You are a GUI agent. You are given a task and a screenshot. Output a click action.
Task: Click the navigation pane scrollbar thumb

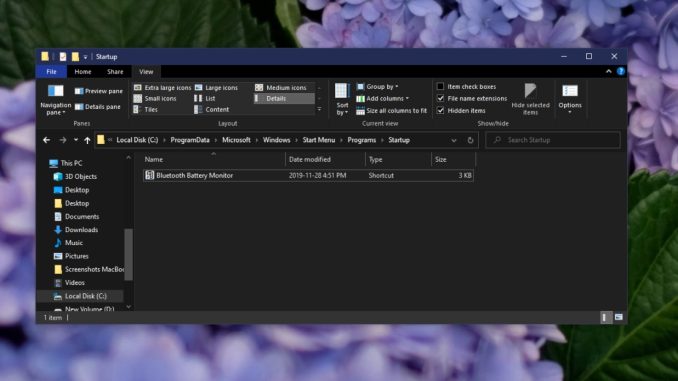[128, 254]
